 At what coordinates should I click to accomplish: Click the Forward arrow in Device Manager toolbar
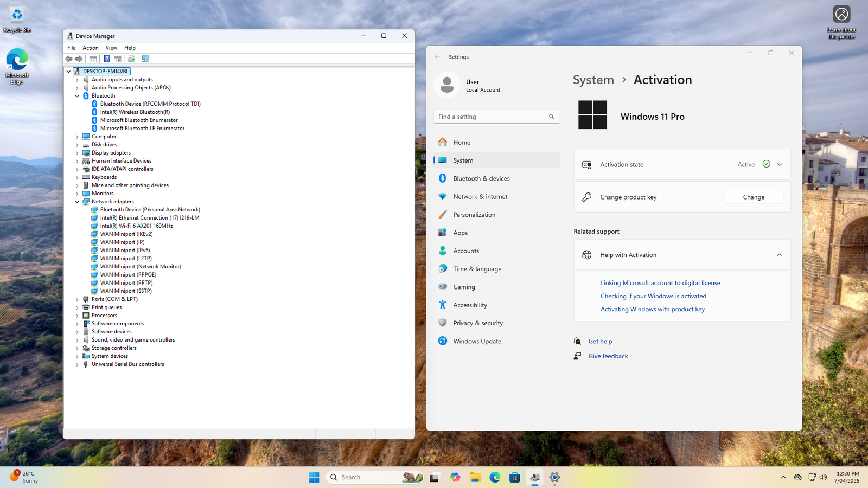tap(79, 59)
